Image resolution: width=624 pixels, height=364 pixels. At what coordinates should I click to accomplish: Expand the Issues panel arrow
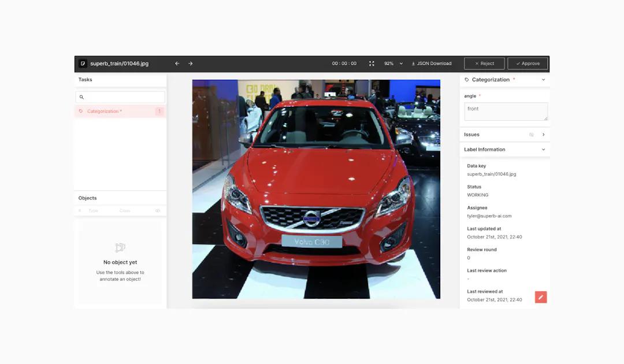543,135
